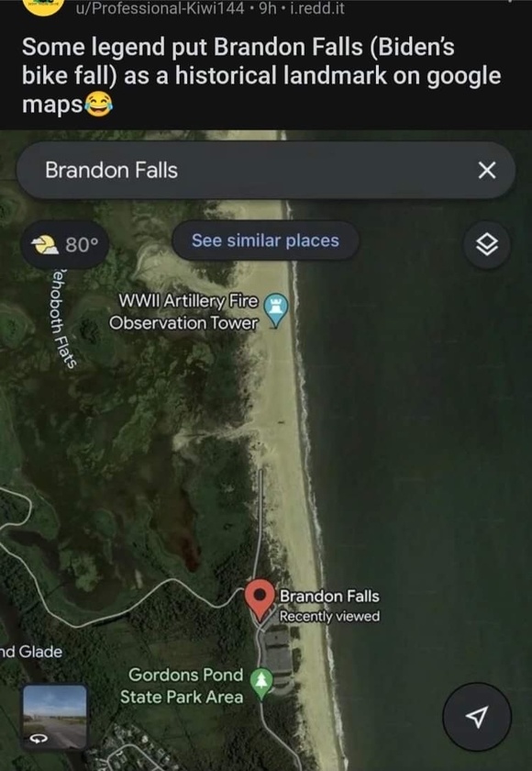Select WWII Artillery Fire Observation Tower label
The image size is (532, 771).
pyautogui.click(x=183, y=312)
